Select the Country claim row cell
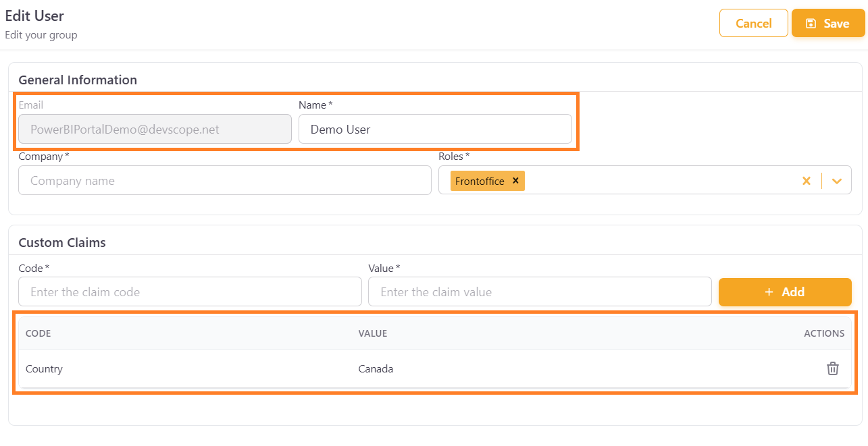This screenshot has width=868, height=446. click(x=45, y=369)
